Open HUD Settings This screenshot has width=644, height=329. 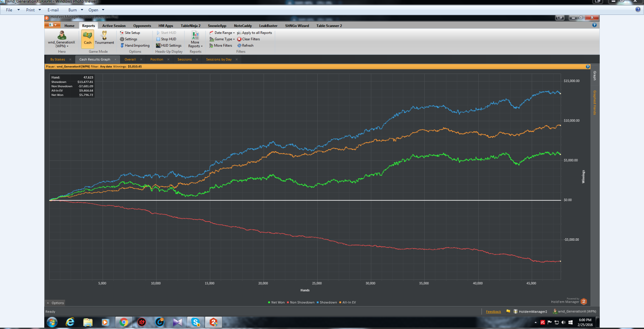pyautogui.click(x=169, y=45)
